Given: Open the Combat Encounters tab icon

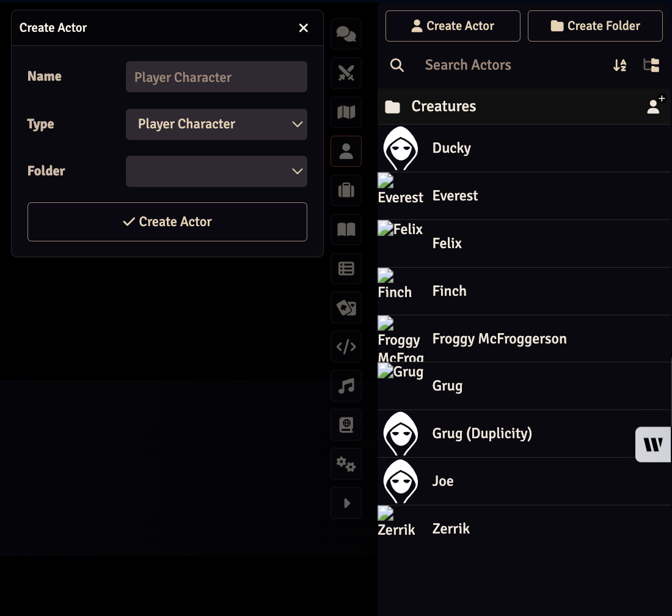Looking at the screenshot, I should [346, 73].
